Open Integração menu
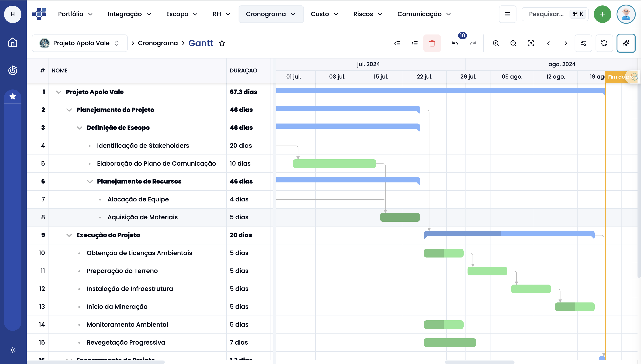 129,14
